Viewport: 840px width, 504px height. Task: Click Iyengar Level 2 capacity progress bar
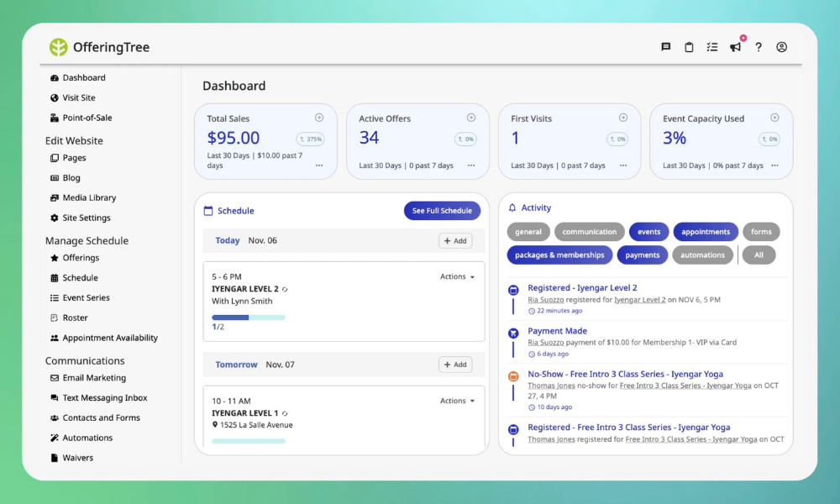249,318
